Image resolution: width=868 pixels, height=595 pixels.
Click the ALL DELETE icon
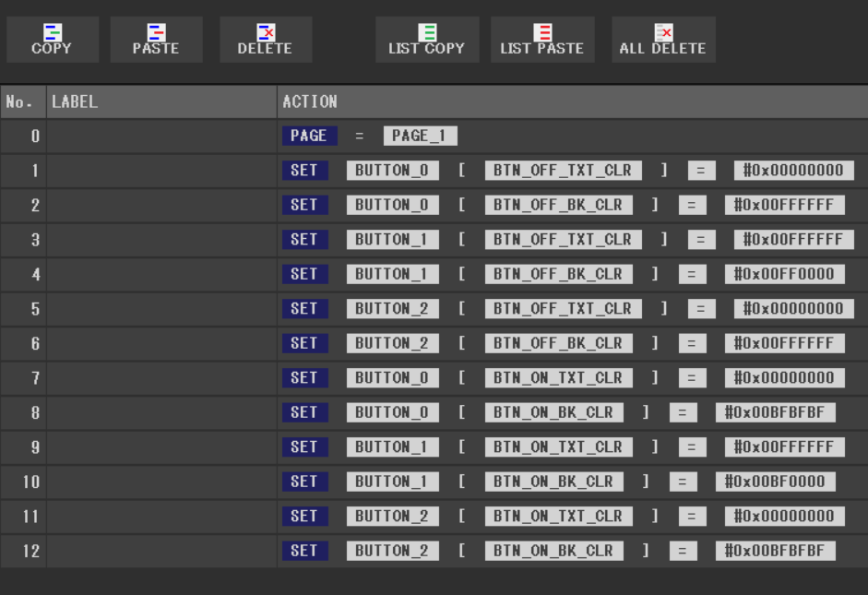662,40
